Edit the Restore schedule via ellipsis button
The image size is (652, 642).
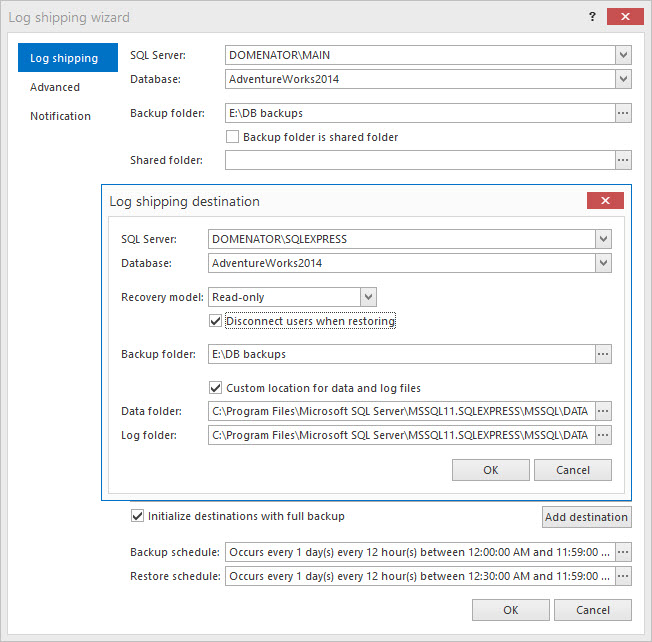pos(623,576)
